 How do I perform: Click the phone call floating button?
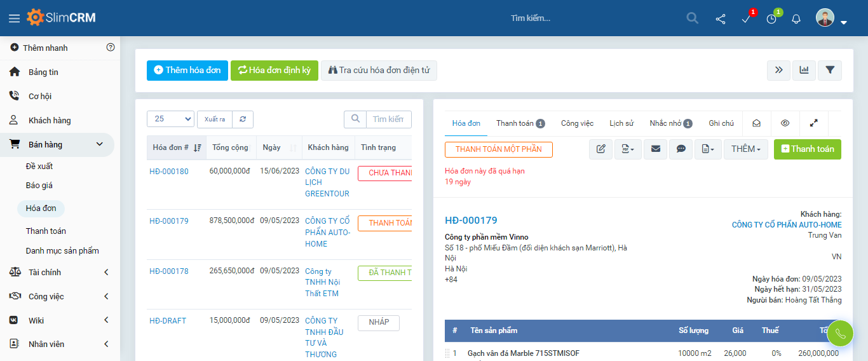pos(840,333)
